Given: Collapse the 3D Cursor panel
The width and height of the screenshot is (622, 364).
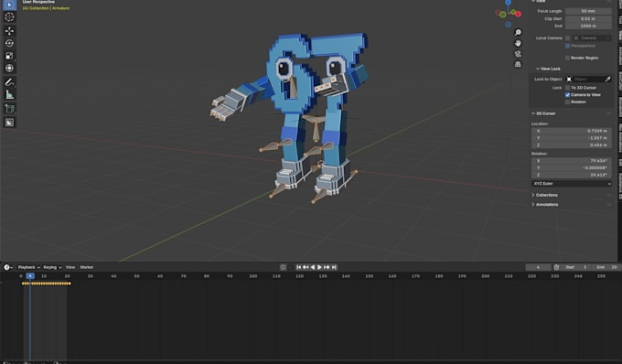Looking at the screenshot, I should pyautogui.click(x=543, y=113).
